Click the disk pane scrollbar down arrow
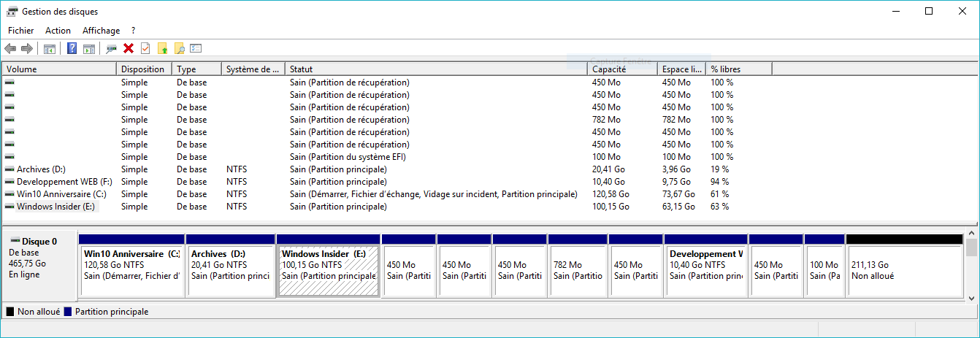 click(x=972, y=298)
